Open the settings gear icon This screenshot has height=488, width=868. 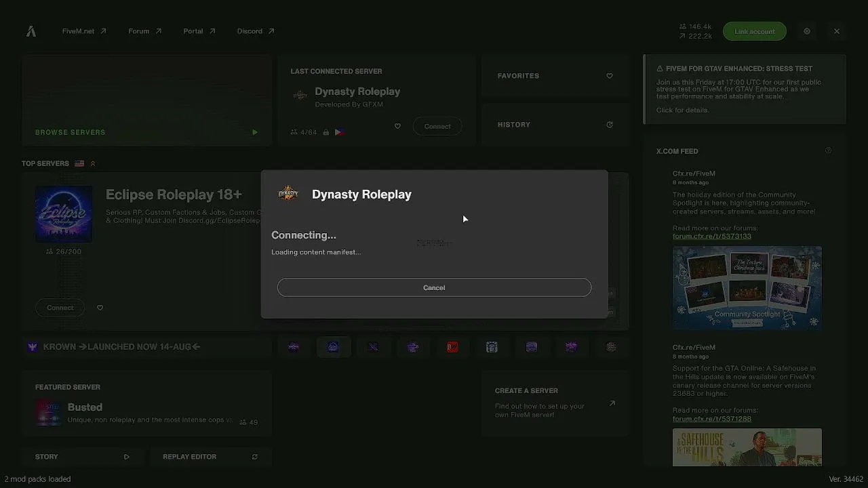coord(807,31)
